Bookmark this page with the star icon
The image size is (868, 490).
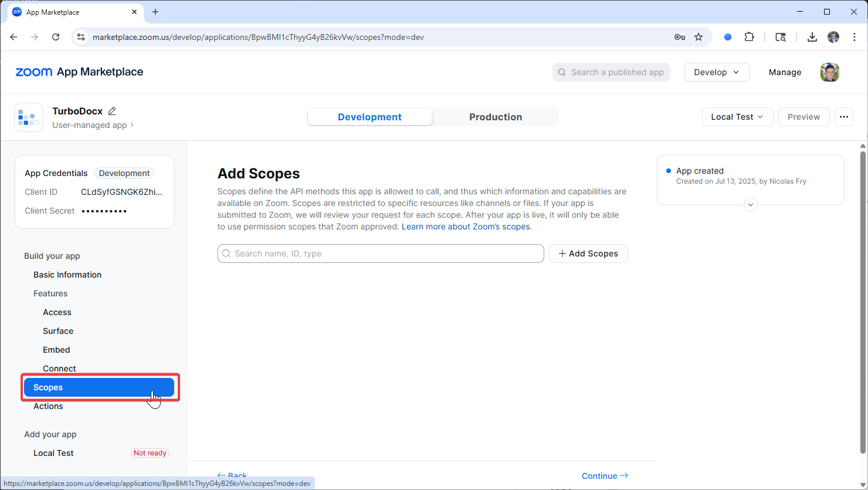click(x=699, y=37)
